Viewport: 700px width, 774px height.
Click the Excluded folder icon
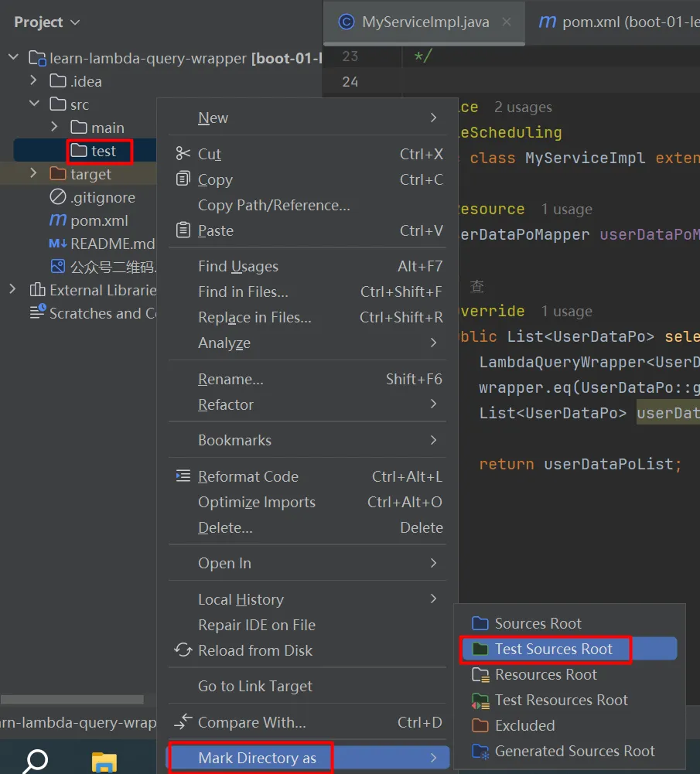tap(480, 726)
